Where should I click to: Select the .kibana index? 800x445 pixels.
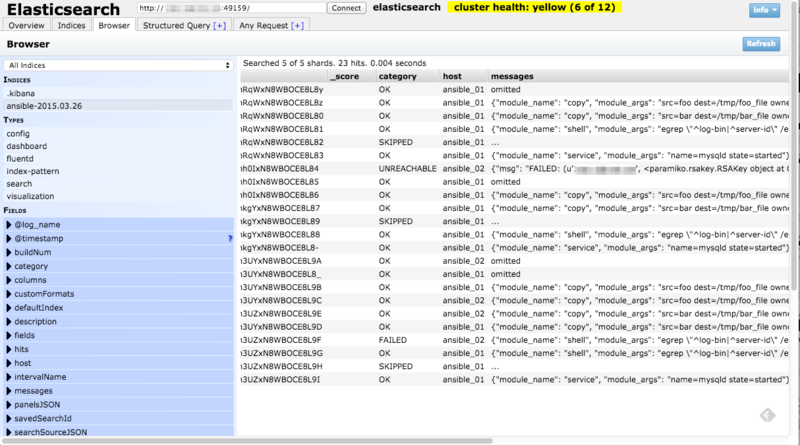[118, 93]
